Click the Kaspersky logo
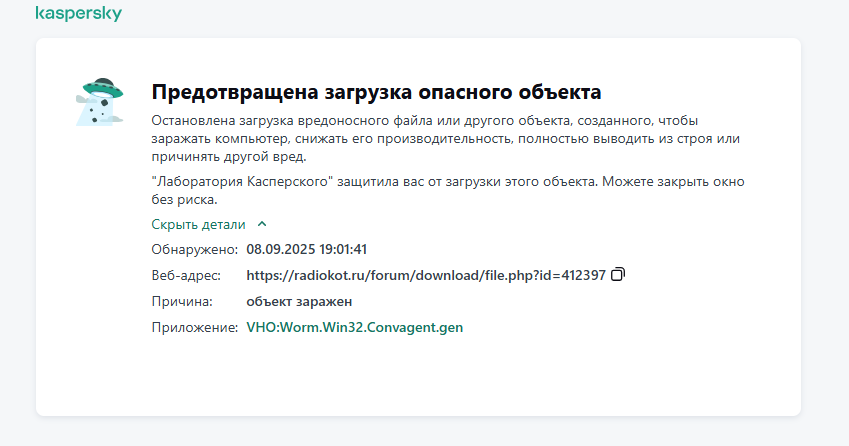 (79, 14)
